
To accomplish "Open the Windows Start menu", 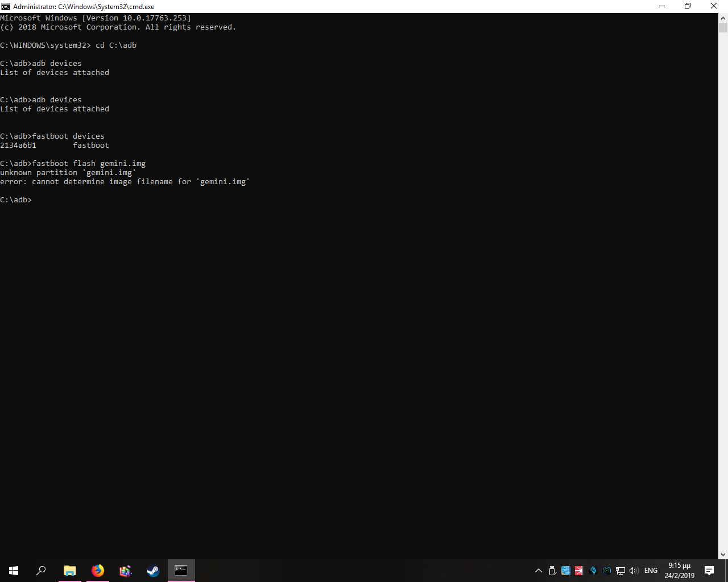I will 14,571.
